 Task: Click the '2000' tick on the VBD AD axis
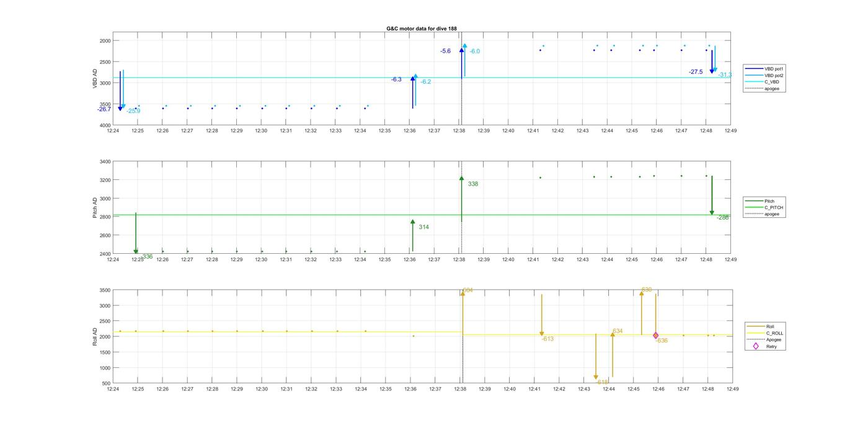tap(105, 40)
